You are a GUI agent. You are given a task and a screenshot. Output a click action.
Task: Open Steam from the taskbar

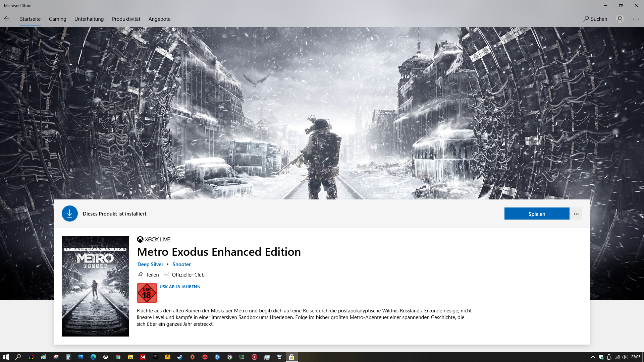(x=180, y=357)
